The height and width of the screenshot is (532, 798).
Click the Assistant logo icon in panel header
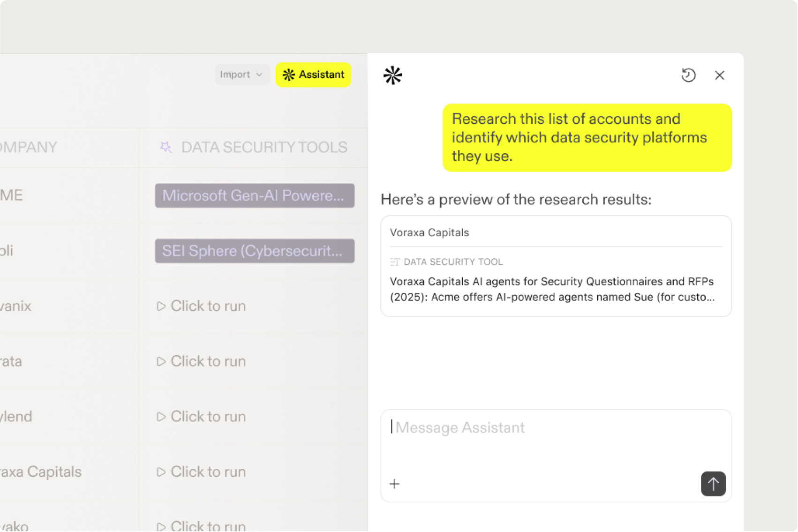tap(392, 75)
